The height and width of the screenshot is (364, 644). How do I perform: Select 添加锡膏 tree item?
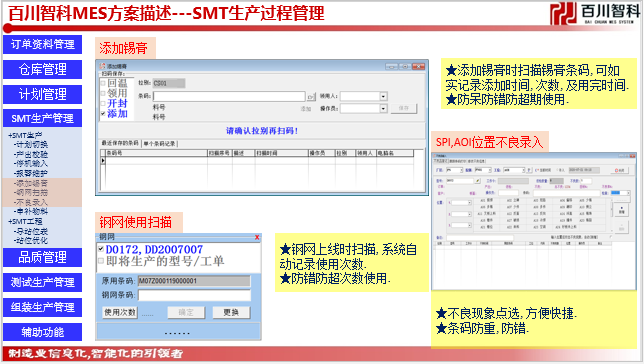(x=31, y=183)
